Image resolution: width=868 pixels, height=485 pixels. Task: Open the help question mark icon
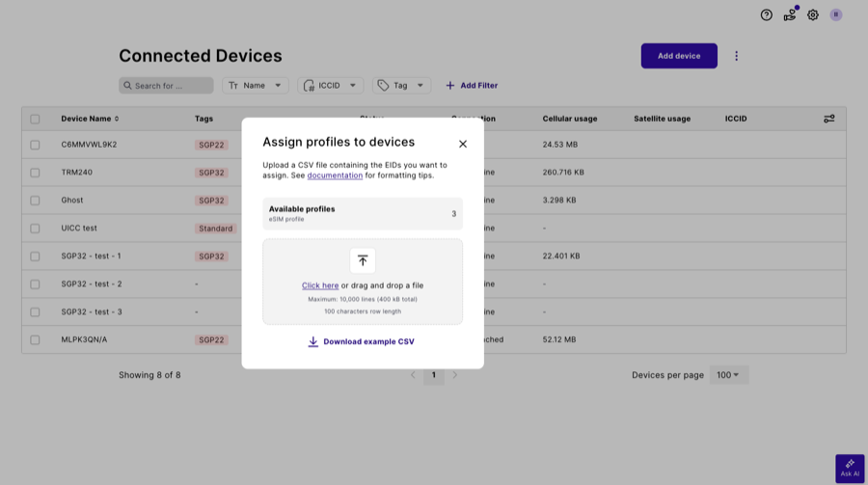766,15
